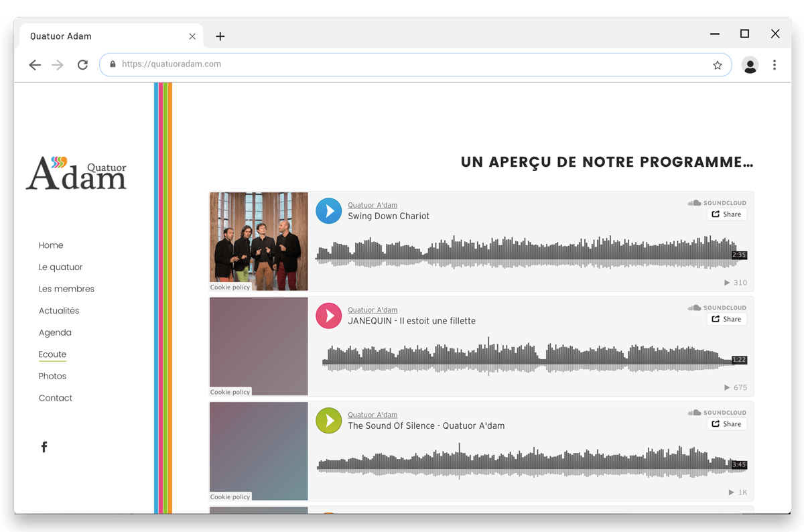Image resolution: width=804 pixels, height=532 pixels.
Task: Play The Sound Of Silence track
Action: [328, 421]
